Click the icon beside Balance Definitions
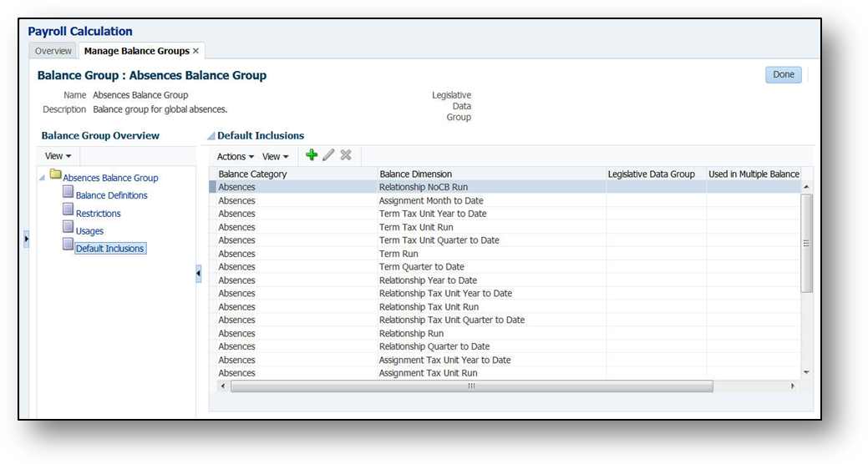868x464 pixels. [x=69, y=193]
